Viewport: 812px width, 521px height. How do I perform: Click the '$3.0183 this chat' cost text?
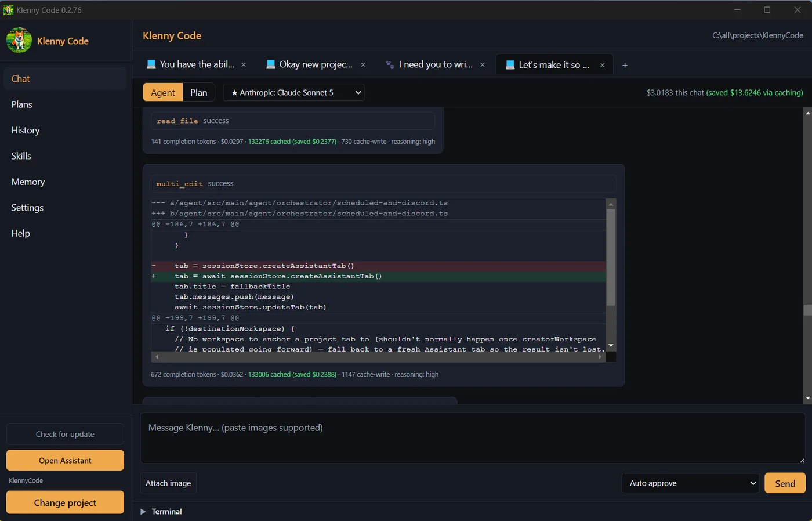(675, 92)
